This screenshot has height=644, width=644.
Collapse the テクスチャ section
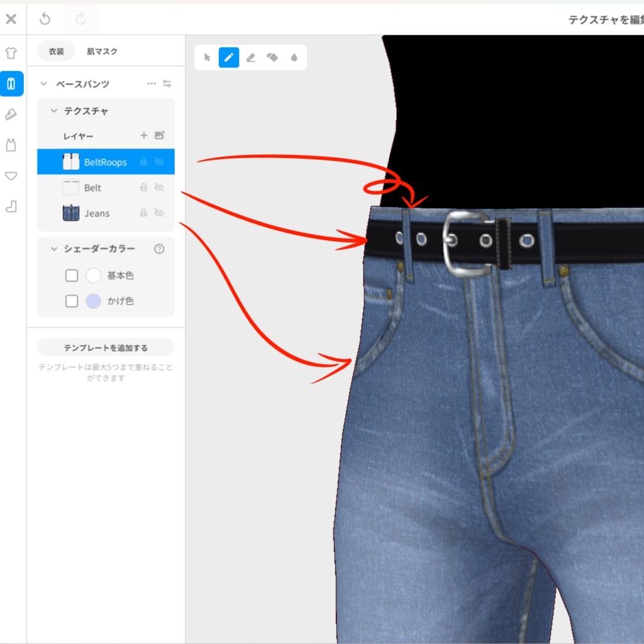54,111
